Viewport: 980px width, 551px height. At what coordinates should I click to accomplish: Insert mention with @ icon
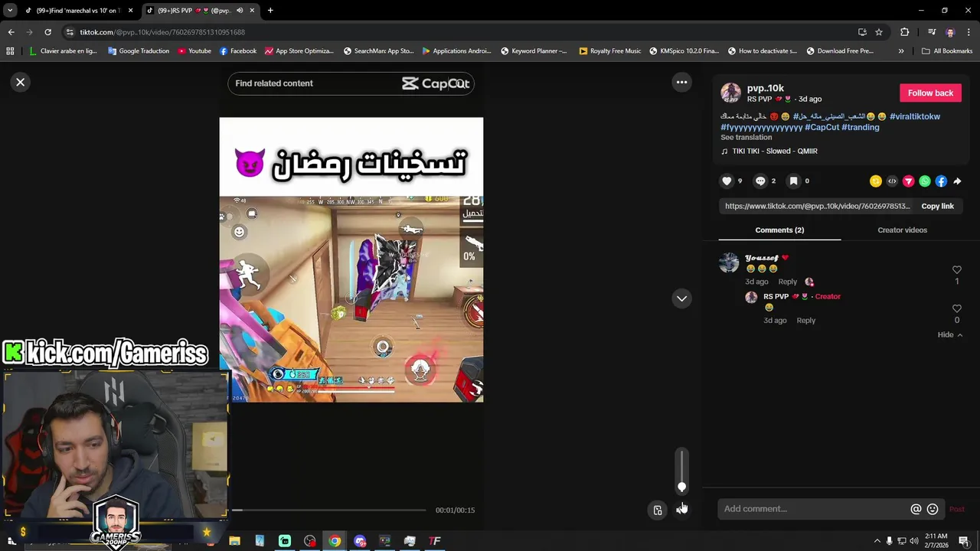click(x=916, y=509)
